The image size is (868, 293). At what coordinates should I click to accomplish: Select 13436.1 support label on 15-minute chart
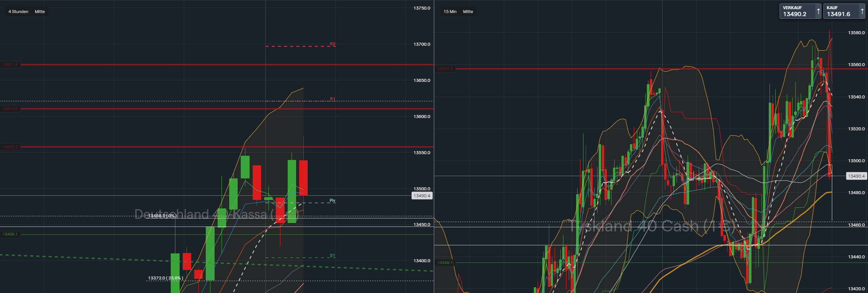(445, 263)
